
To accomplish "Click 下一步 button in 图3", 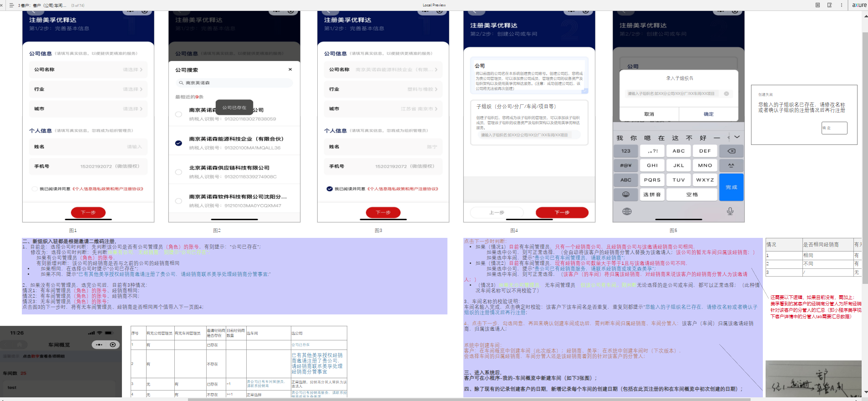I will 383,212.
